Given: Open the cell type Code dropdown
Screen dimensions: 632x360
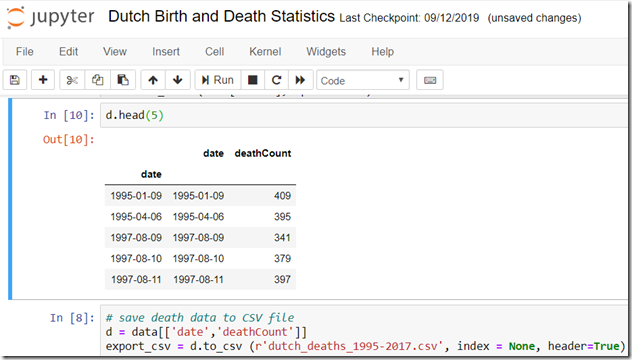Looking at the screenshot, I should 363,80.
